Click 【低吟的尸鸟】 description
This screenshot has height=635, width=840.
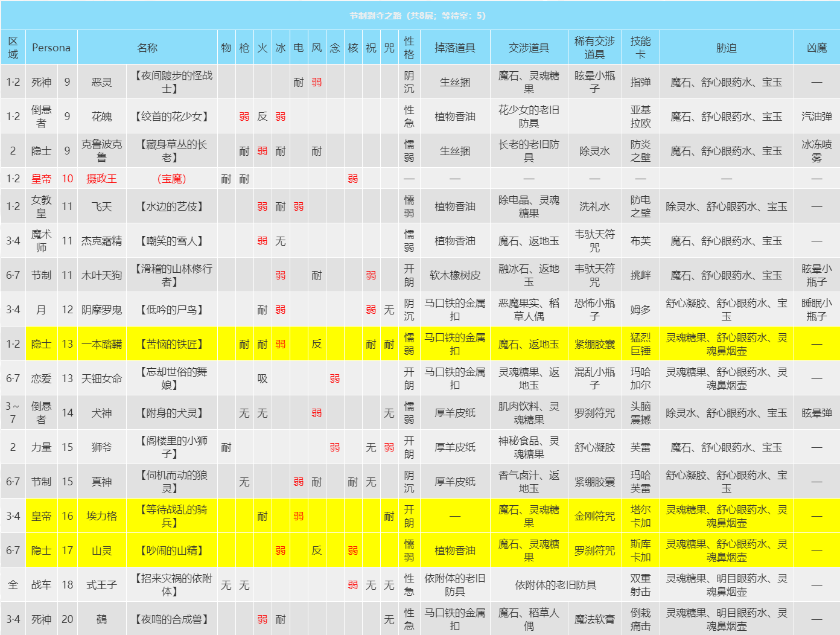[172, 310]
